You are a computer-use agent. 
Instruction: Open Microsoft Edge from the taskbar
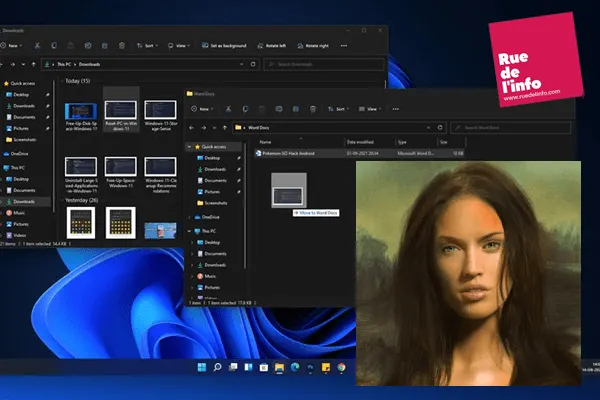pos(295,367)
